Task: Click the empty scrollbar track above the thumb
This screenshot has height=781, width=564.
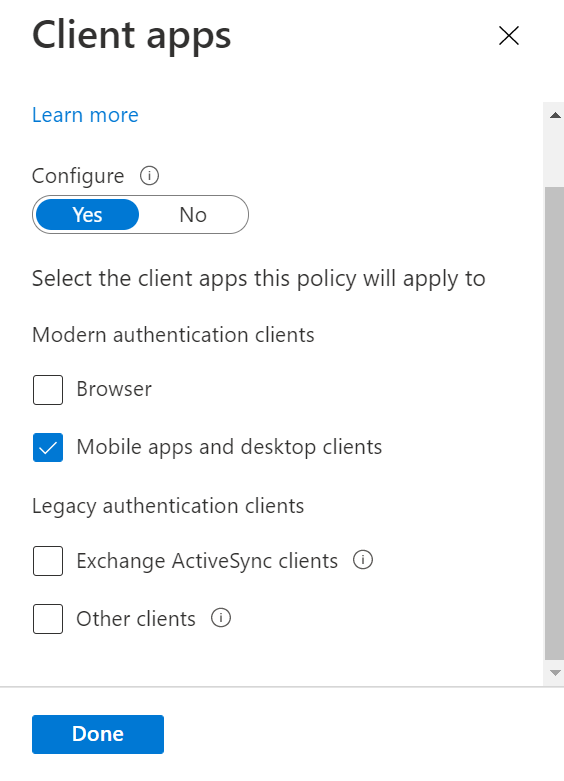Action: tap(555, 155)
